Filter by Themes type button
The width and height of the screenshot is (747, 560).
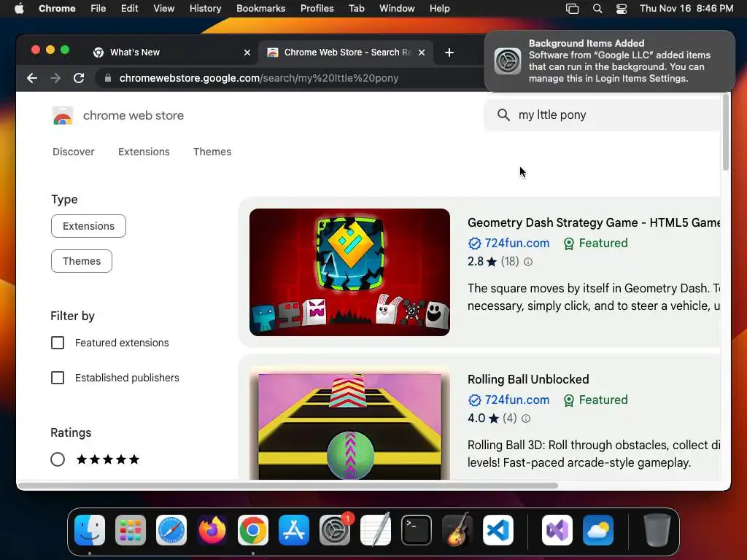(x=82, y=262)
